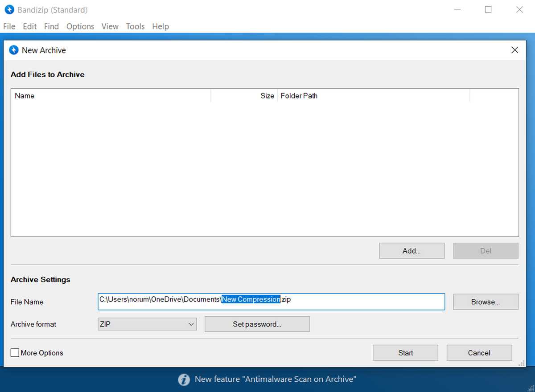This screenshot has height=392, width=535.
Task: Enable the More Options checkbox
Action: pos(15,353)
